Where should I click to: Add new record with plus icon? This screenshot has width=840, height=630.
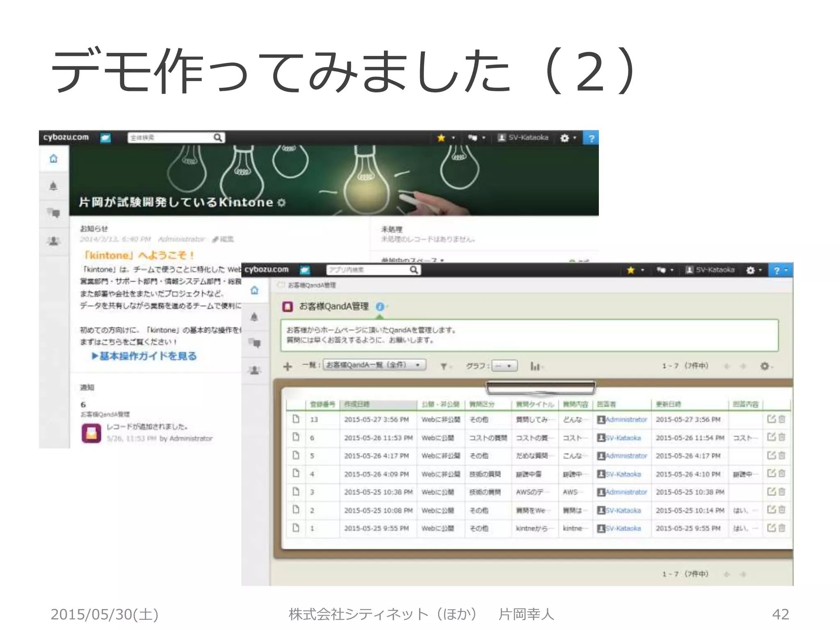point(288,366)
